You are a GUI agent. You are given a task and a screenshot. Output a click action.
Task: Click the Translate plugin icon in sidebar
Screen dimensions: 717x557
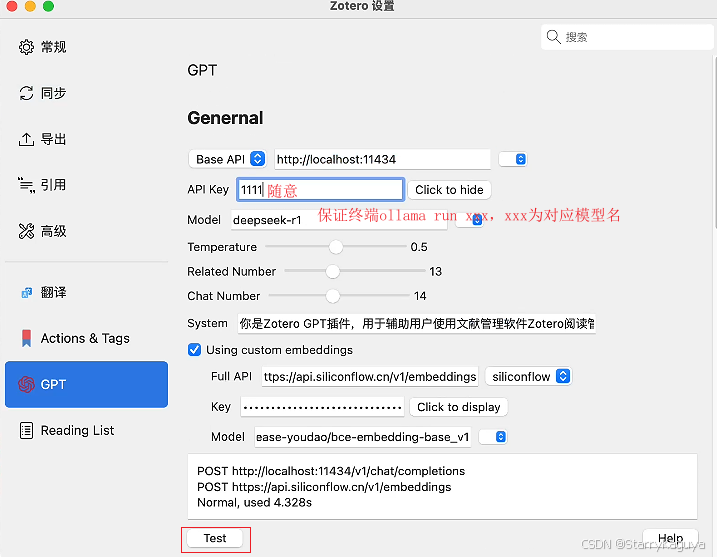tap(27, 292)
